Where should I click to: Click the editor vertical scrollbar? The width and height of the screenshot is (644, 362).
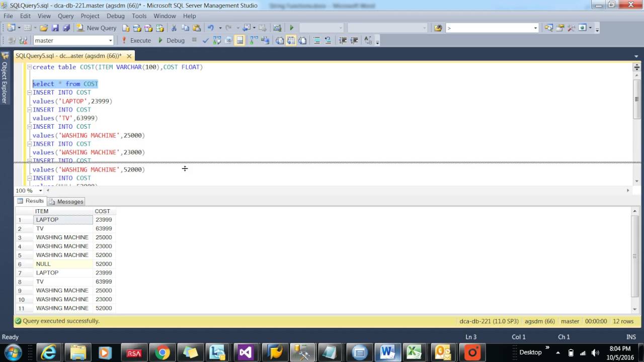[x=636, y=98]
